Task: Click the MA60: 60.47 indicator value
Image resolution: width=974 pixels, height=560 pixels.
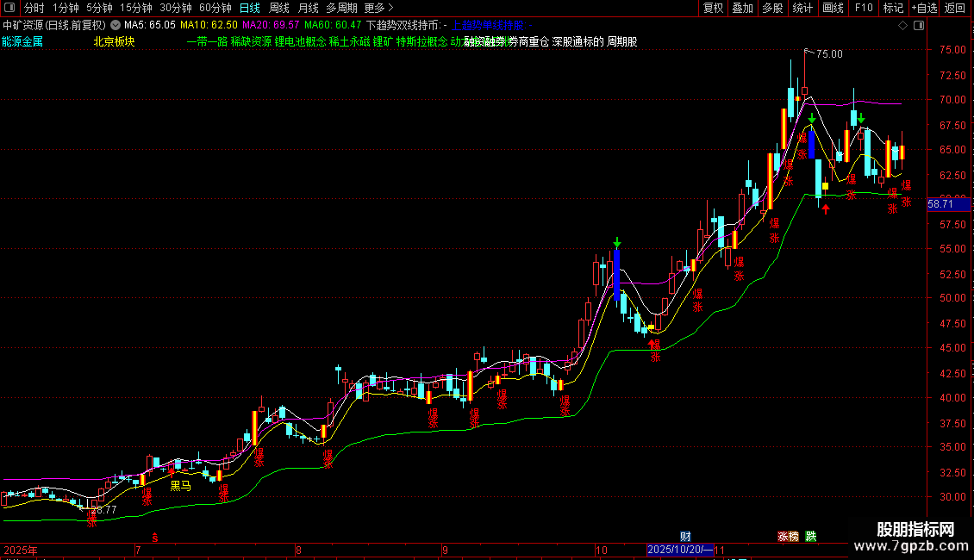Action: (333, 26)
